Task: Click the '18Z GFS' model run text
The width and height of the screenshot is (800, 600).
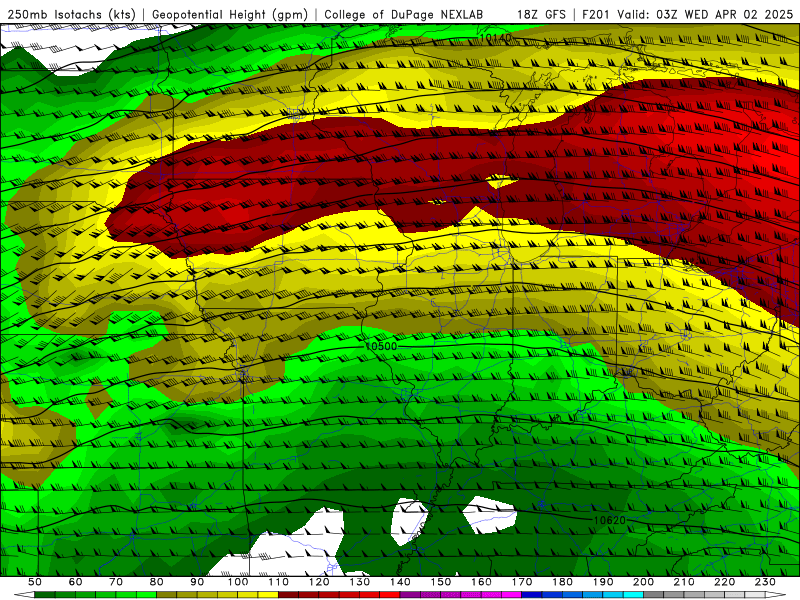Action: 541,14
